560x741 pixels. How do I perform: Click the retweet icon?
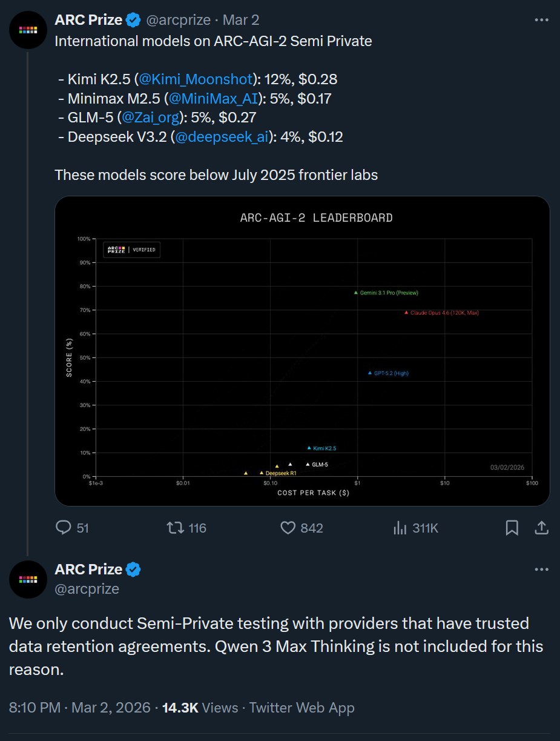176,528
